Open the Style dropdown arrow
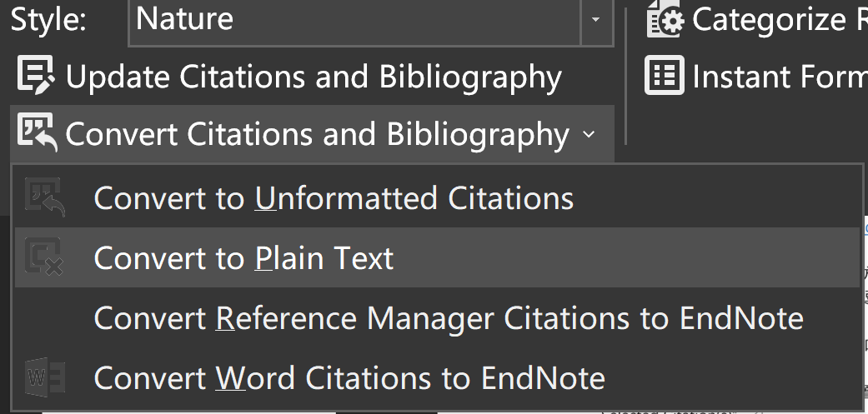Viewport: 868px width, 414px height. [596, 19]
